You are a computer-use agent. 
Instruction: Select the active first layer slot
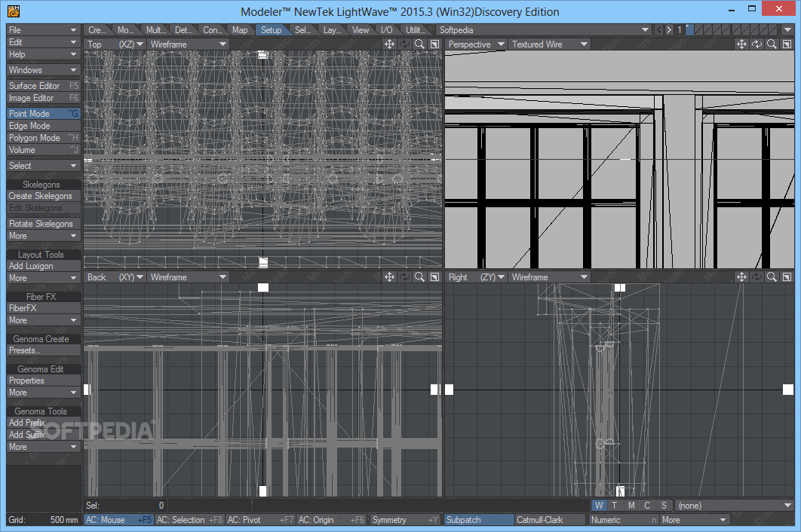coord(690,30)
